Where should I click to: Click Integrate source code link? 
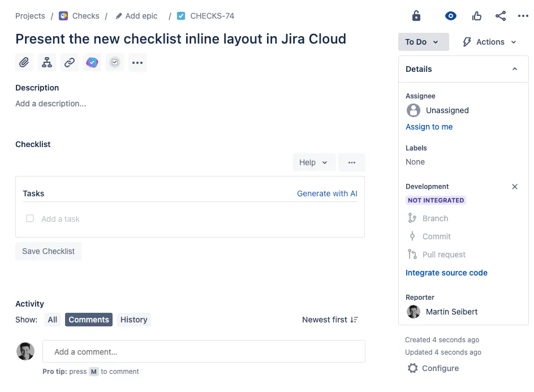pos(446,273)
